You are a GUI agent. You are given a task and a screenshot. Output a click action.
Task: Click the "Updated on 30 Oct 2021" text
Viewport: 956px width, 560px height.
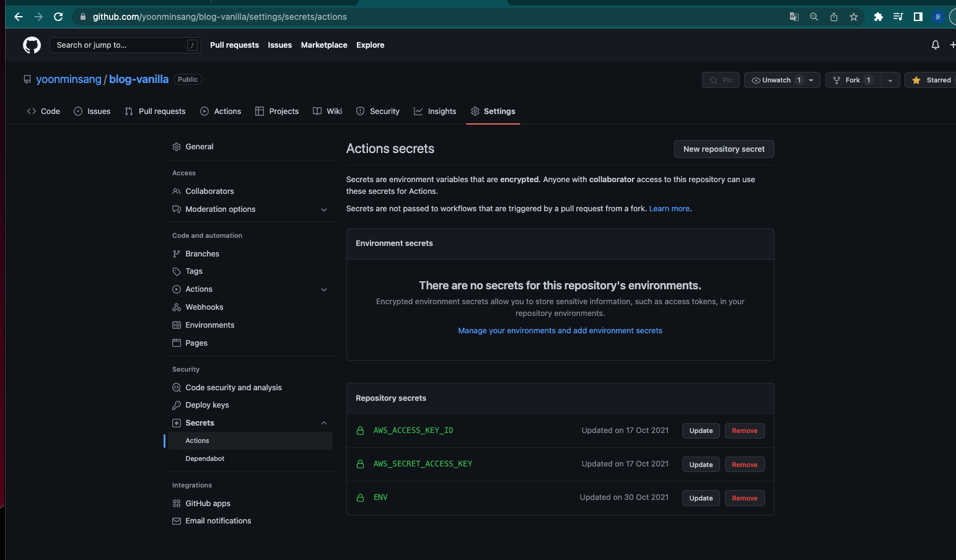(x=624, y=497)
